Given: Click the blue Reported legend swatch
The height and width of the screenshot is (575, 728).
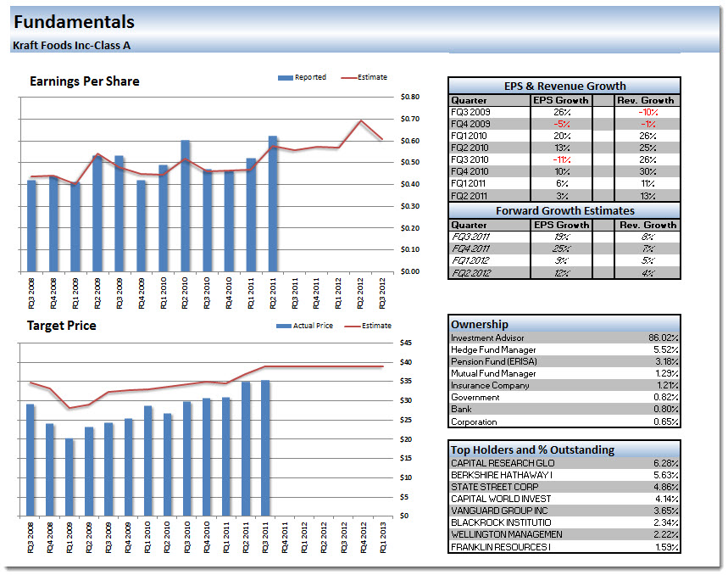Looking at the screenshot, I should pos(285,77).
